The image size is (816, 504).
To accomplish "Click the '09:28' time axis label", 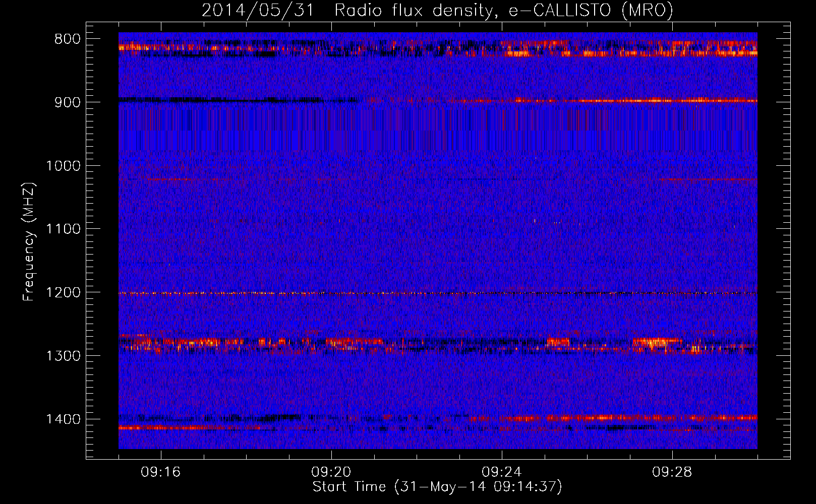I will [x=672, y=472].
